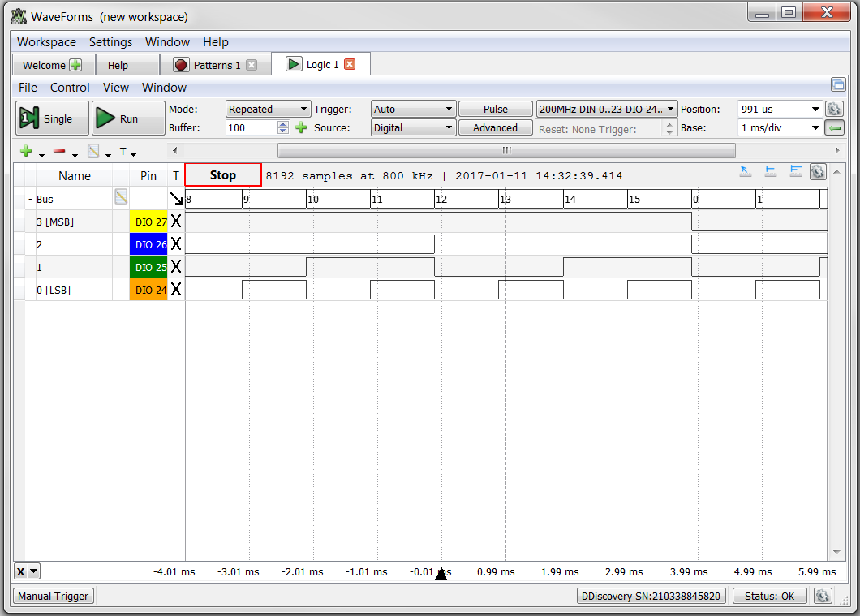
Task: Click the Advanced trigger button
Action: 495,127
